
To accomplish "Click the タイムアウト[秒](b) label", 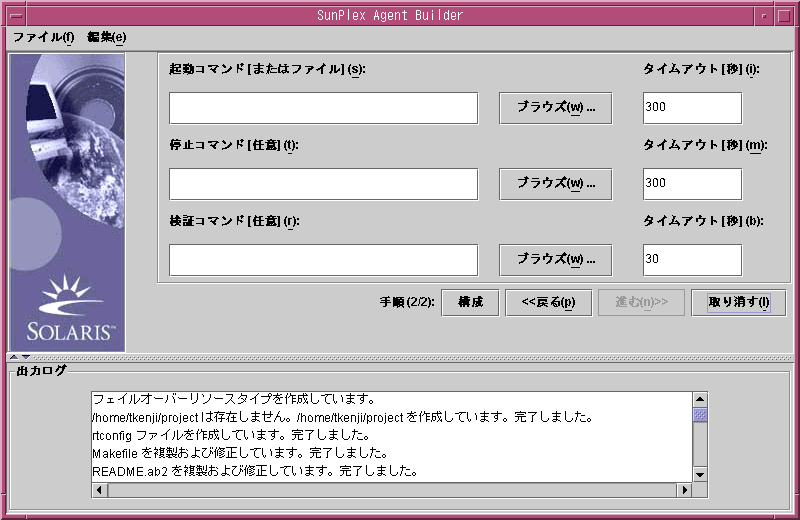I will coord(703,221).
